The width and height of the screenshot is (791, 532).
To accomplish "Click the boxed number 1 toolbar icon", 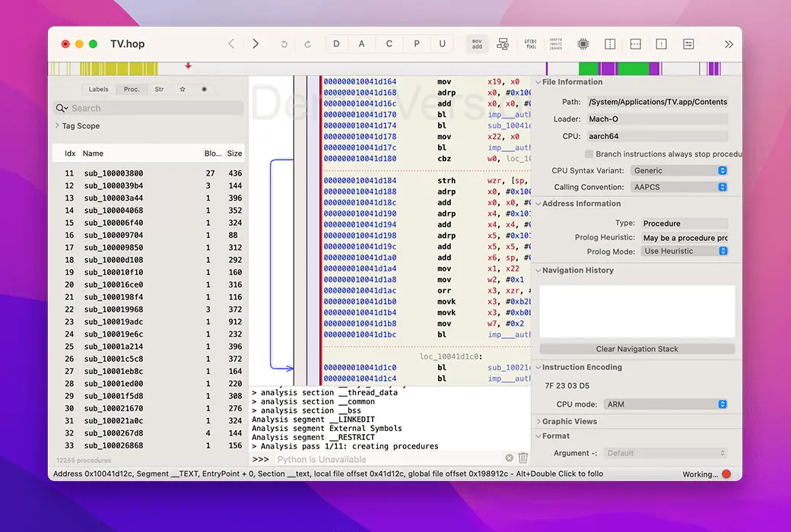I will click(662, 44).
